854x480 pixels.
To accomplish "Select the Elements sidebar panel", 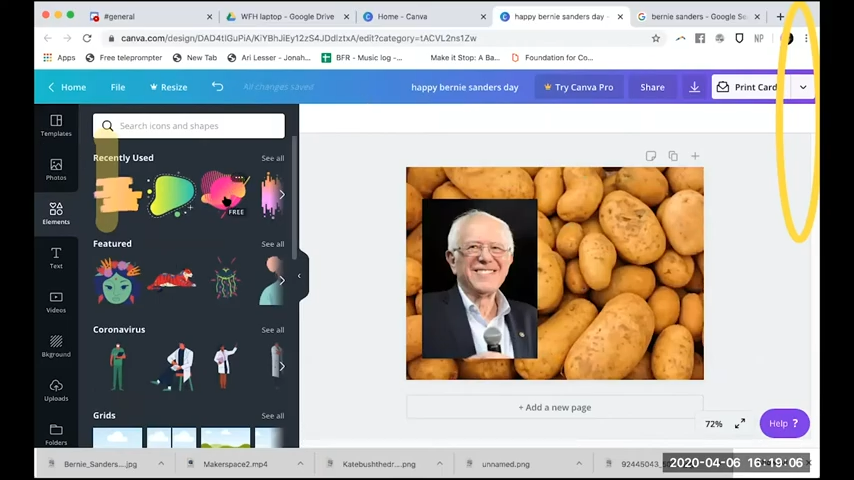I will point(56,214).
